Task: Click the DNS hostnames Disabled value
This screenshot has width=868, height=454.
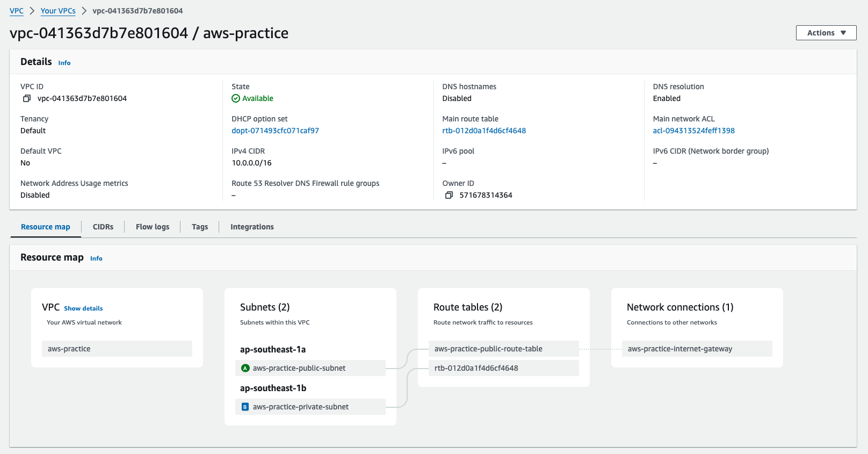Action: (x=457, y=98)
